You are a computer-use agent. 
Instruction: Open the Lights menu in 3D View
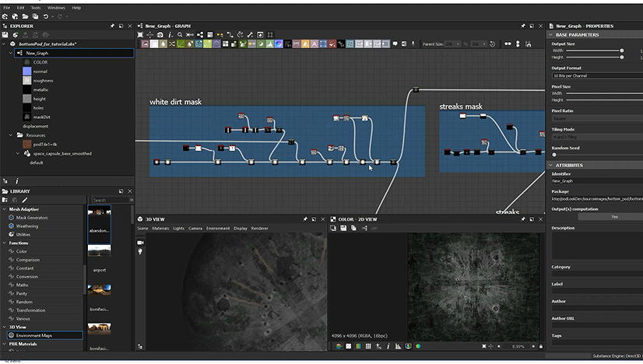tap(178, 229)
